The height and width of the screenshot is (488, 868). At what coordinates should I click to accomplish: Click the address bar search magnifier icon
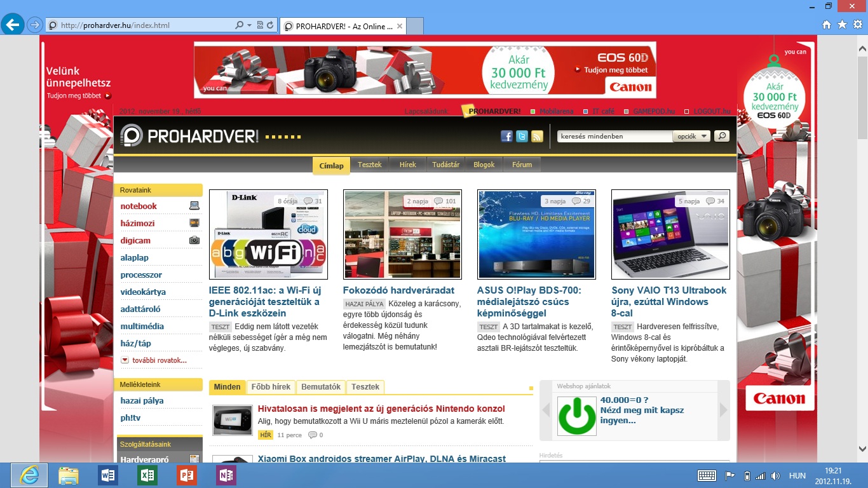click(240, 25)
